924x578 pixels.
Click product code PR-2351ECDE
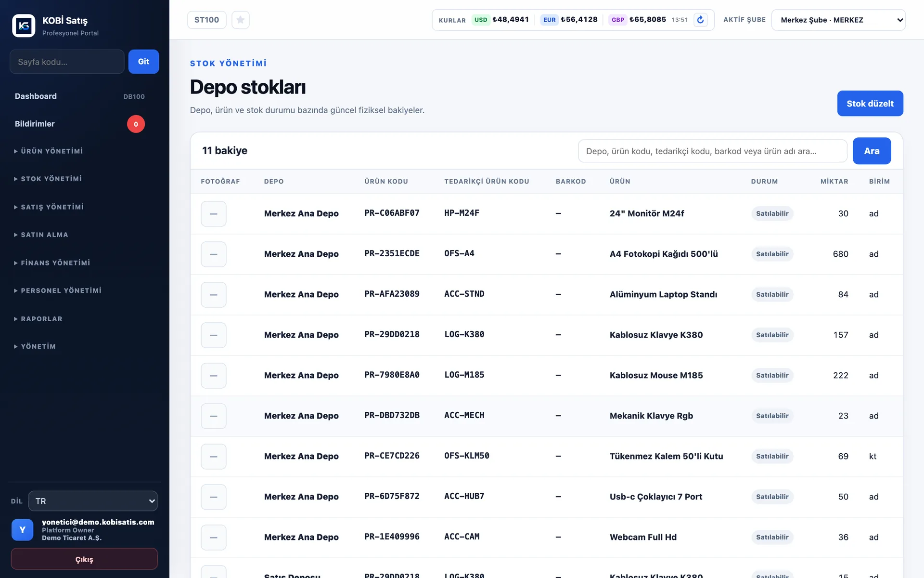(x=392, y=253)
